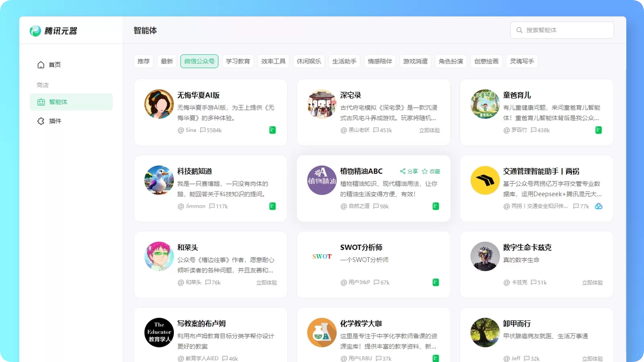Click the 收藏 star icon on 植物精油ABC
The image size is (644, 362).
(425, 171)
